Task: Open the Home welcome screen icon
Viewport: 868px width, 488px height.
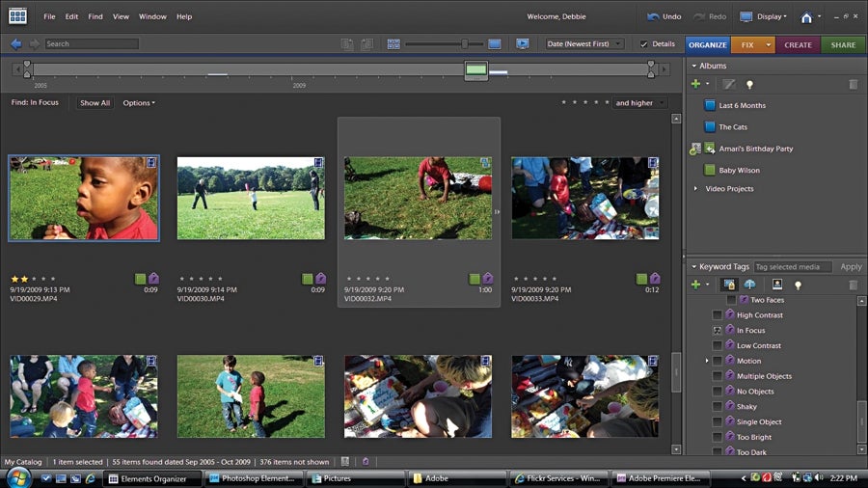Action: click(x=806, y=17)
